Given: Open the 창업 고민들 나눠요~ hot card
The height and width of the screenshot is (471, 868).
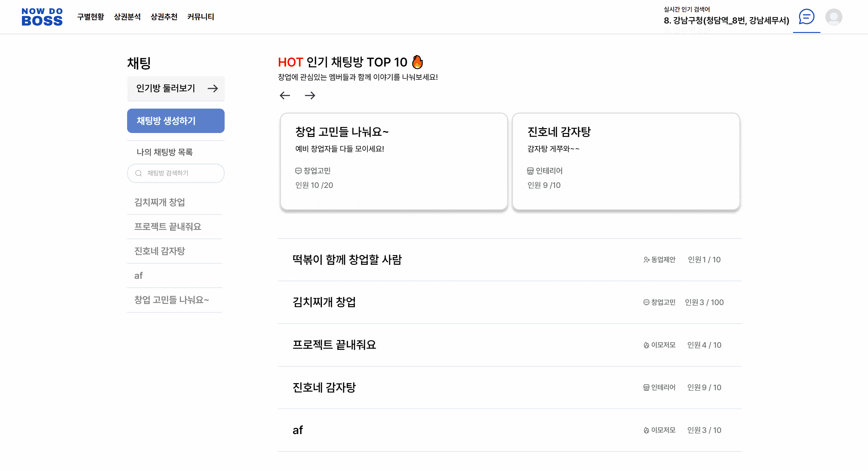Looking at the screenshot, I should coord(393,161).
